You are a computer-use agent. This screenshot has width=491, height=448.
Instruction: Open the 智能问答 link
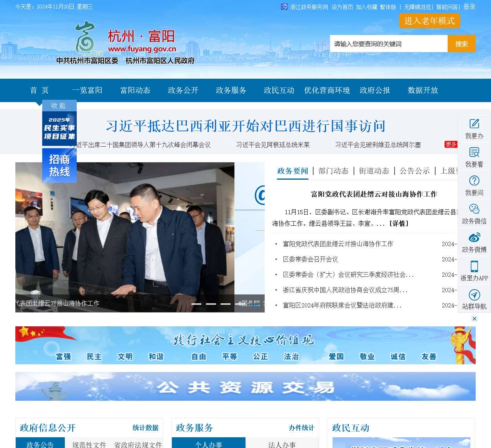[447, 7]
